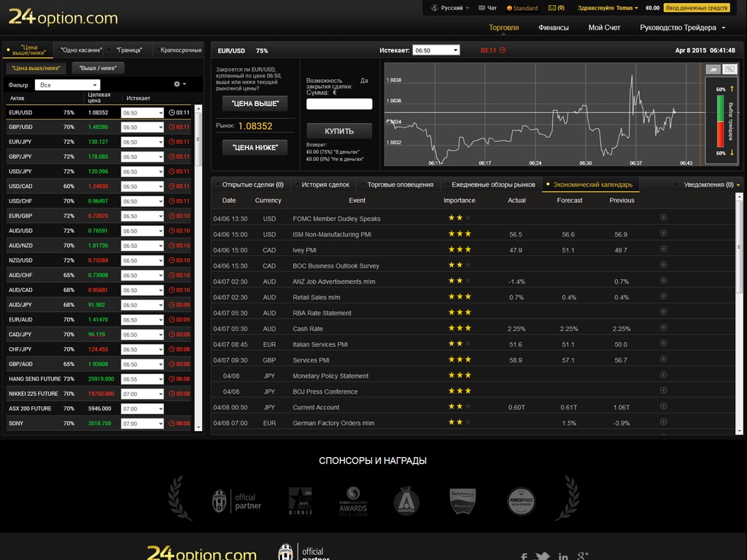Expand details plus icon for Ivey PMI
Screen dimensions: 747x560
pos(663,249)
